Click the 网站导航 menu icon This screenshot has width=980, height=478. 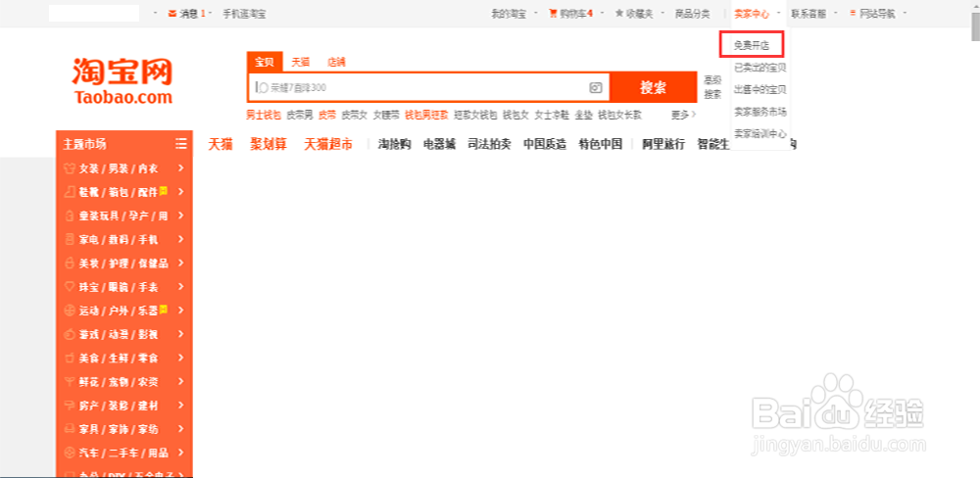[854, 13]
